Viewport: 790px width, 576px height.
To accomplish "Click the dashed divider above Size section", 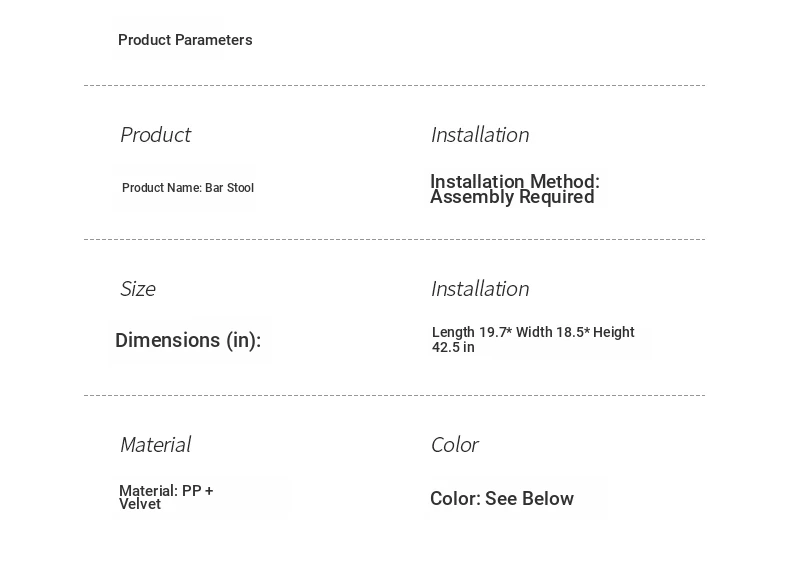I will tap(394, 239).
